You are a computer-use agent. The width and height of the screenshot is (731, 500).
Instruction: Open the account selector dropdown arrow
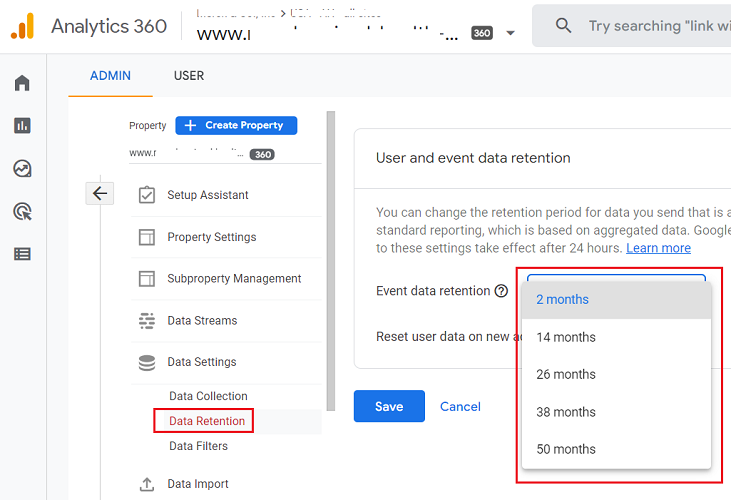(510, 33)
